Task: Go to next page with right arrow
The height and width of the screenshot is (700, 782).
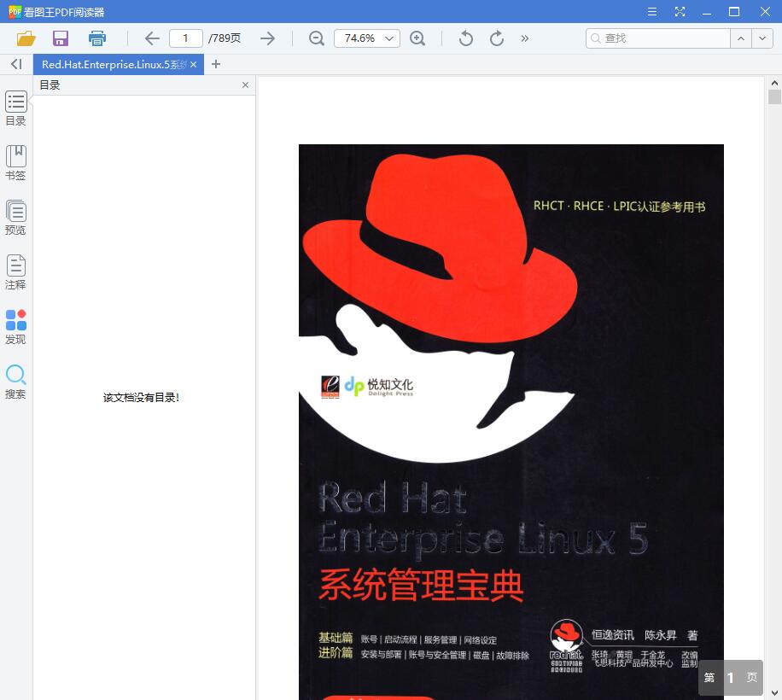Action: [268, 38]
